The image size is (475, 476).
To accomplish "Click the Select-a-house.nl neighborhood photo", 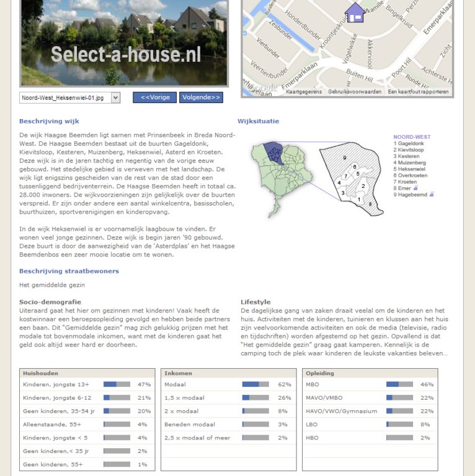I will (124, 42).
